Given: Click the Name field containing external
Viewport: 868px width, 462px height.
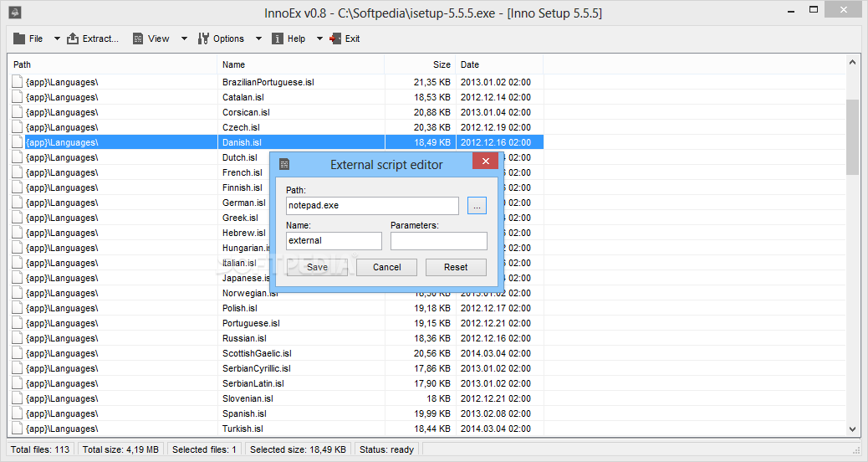Looking at the screenshot, I should [x=334, y=241].
